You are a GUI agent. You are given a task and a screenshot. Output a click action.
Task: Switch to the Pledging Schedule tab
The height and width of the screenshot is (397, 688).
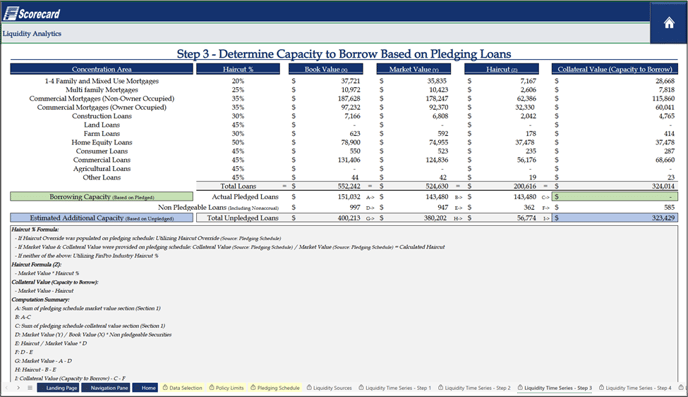(275, 388)
